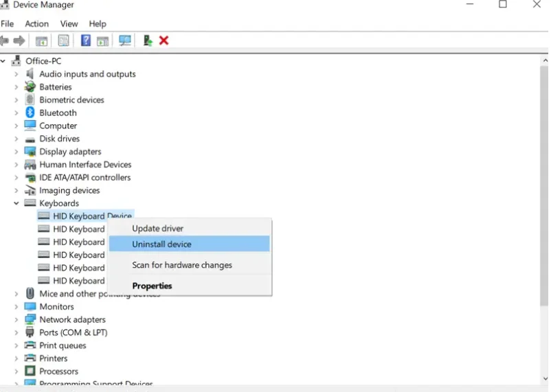Screen dimensions: 551x392
Task: Click the Show/Hide console tree toolbar icon
Action: click(x=41, y=41)
